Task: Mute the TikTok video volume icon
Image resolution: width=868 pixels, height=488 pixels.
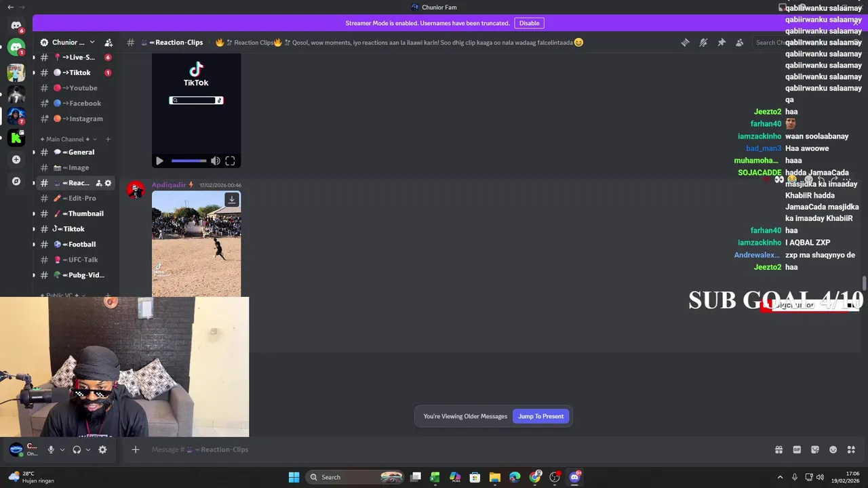Action: (x=215, y=161)
